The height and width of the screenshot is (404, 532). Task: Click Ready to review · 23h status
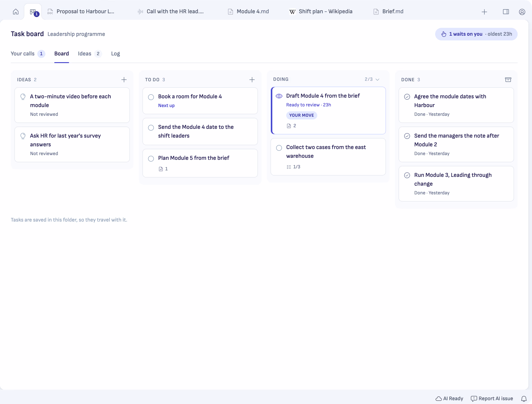click(x=308, y=105)
